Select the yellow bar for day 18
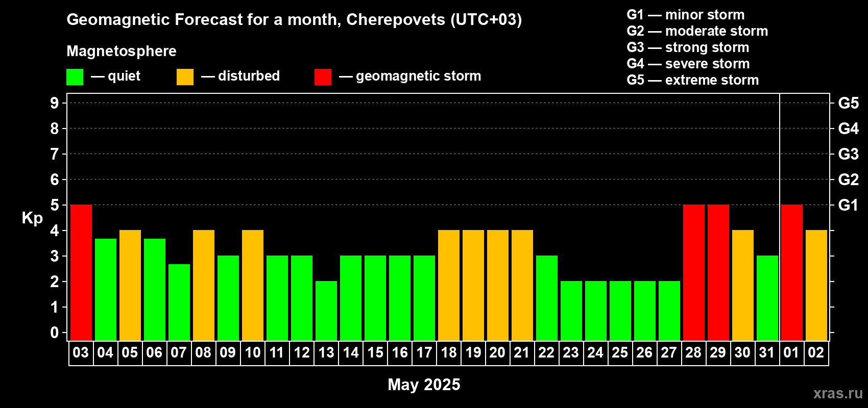This screenshot has height=408, width=868. pyautogui.click(x=449, y=286)
